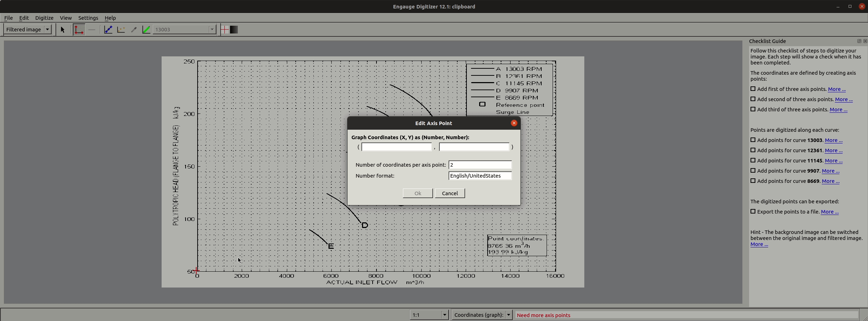Click the black gradient filter icon
Viewport: 868px width, 321px height.
234,30
